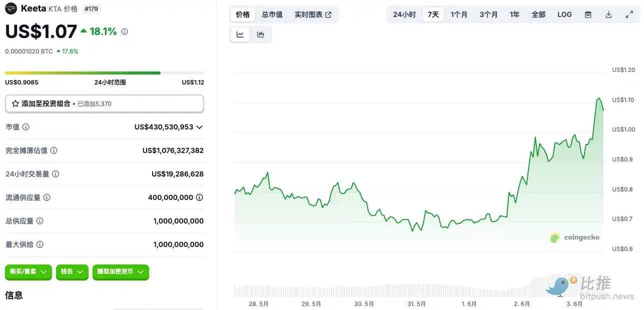Switch to line chart view icon

240,34
